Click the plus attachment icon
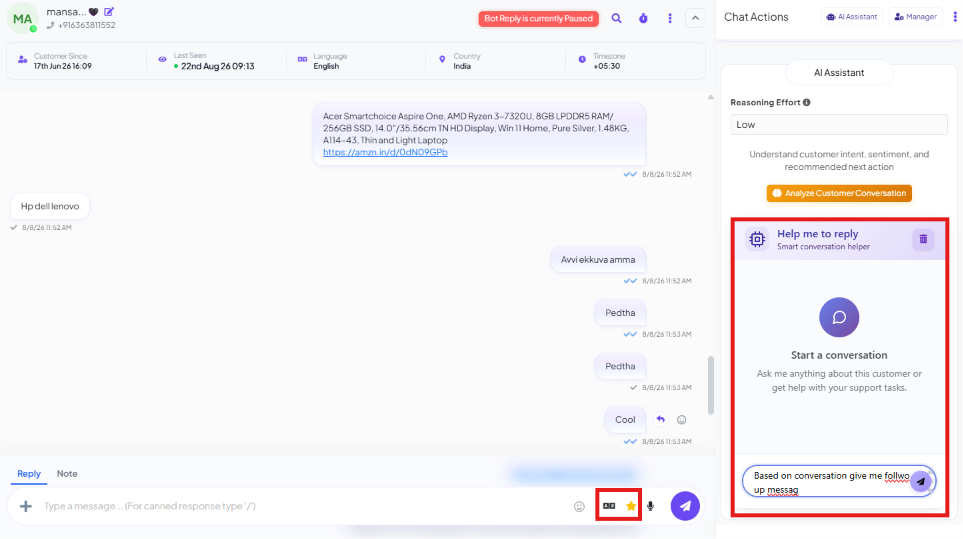 pos(25,506)
